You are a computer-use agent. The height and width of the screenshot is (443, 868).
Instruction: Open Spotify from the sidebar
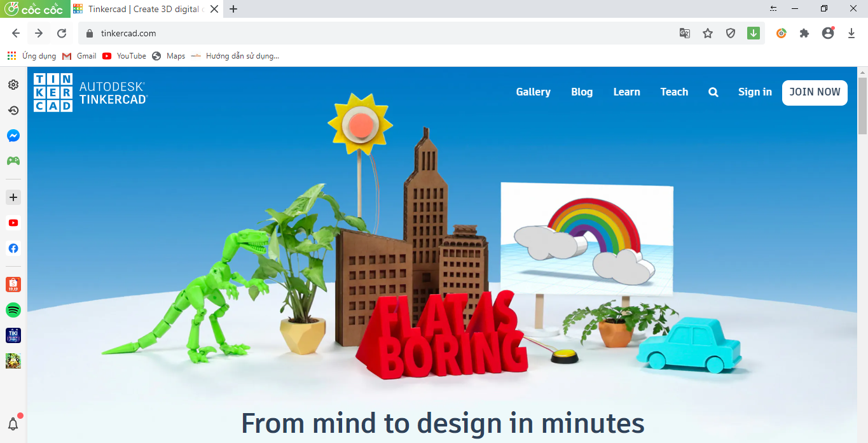point(13,310)
